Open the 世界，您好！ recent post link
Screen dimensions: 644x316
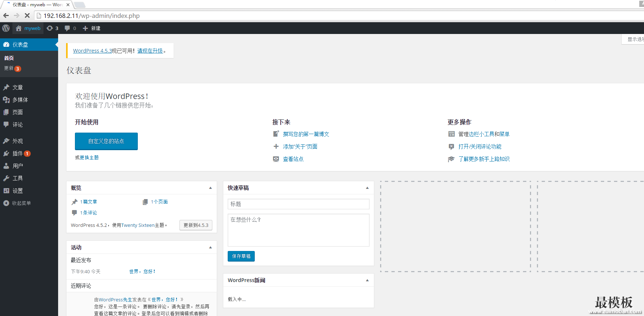142,271
